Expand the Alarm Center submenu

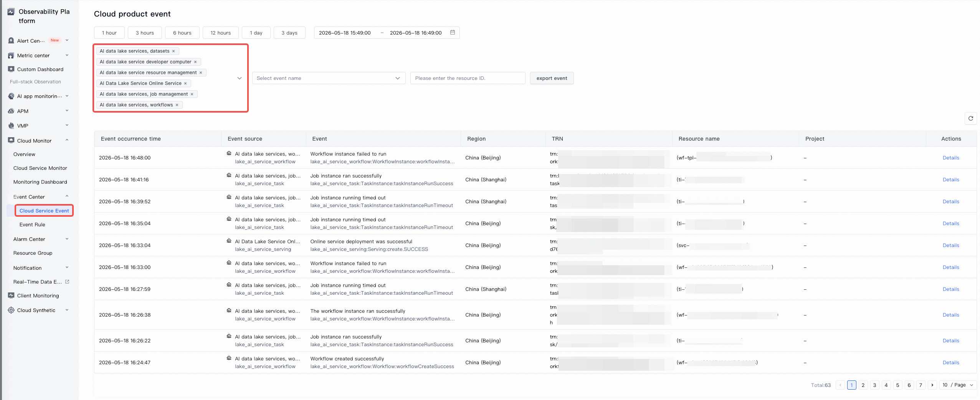[x=67, y=239]
